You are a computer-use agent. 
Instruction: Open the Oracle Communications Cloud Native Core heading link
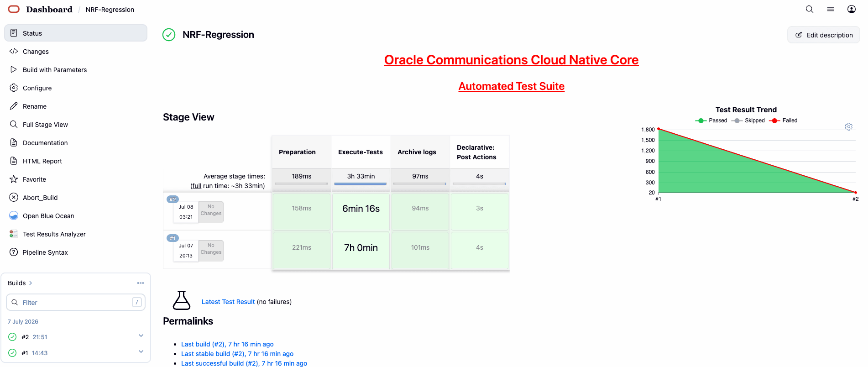coord(511,60)
